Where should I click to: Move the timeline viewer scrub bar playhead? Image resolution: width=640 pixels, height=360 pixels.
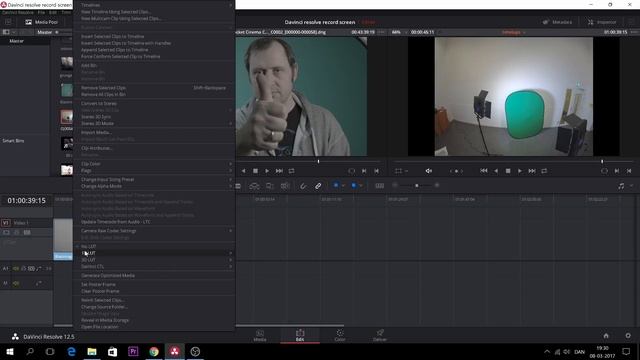(x=602, y=162)
